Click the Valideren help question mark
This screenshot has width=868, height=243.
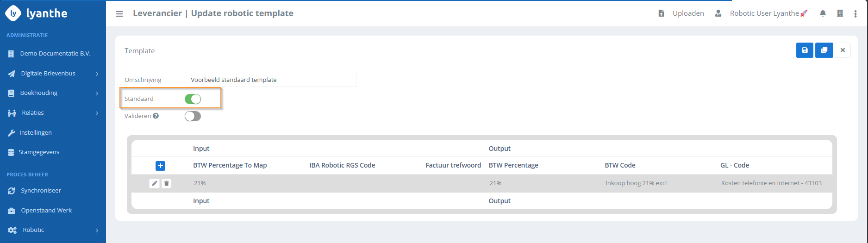156,116
